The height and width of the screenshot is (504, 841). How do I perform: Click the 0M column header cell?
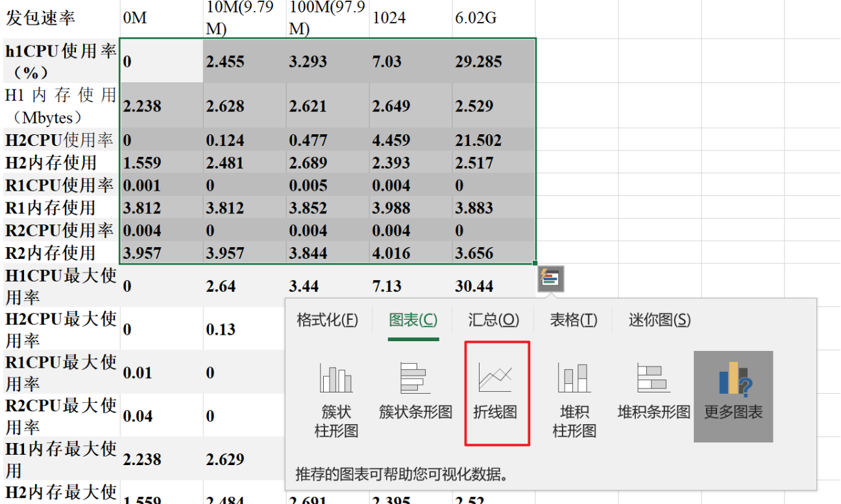pos(161,19)
